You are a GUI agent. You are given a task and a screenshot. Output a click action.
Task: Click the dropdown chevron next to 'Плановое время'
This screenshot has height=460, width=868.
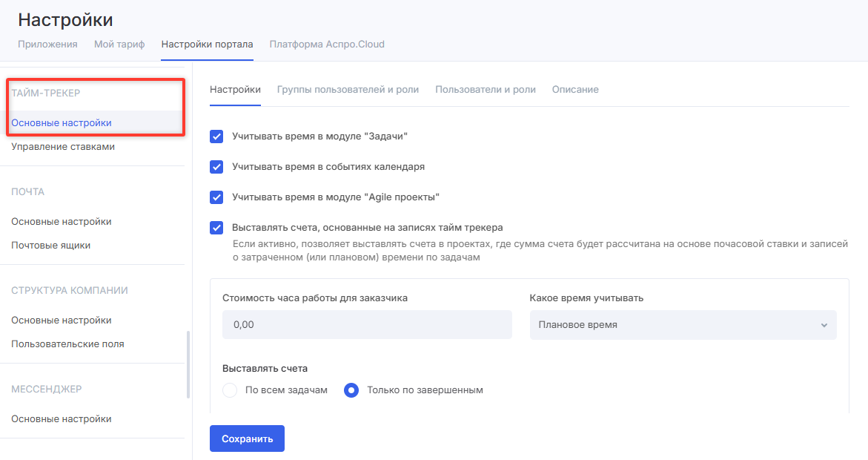click(x=824, y=325)
